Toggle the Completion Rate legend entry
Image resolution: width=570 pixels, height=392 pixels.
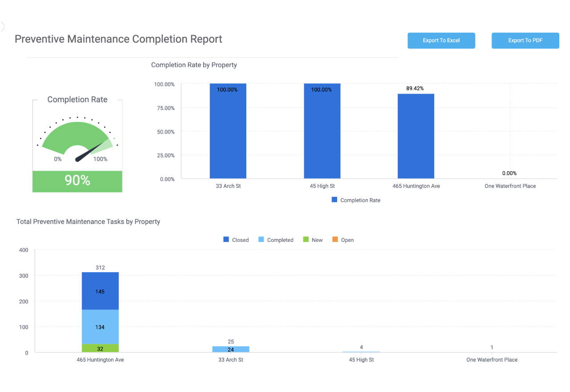tap(355, 200)
